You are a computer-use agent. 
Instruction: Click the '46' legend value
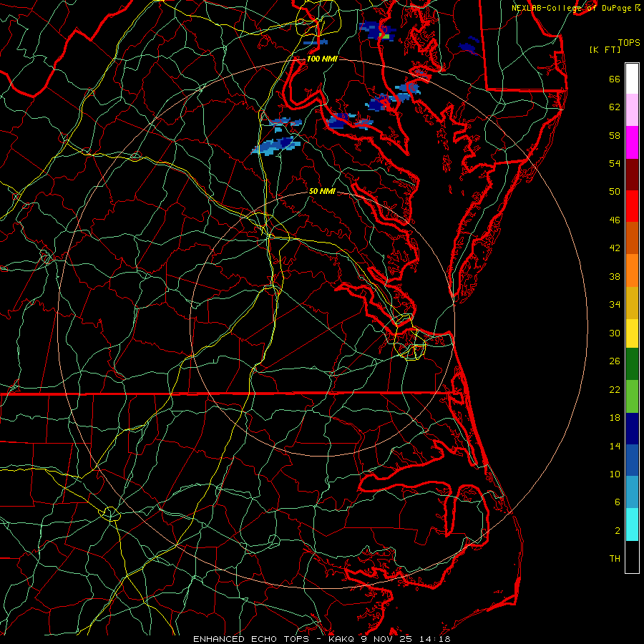coord(615,220)
